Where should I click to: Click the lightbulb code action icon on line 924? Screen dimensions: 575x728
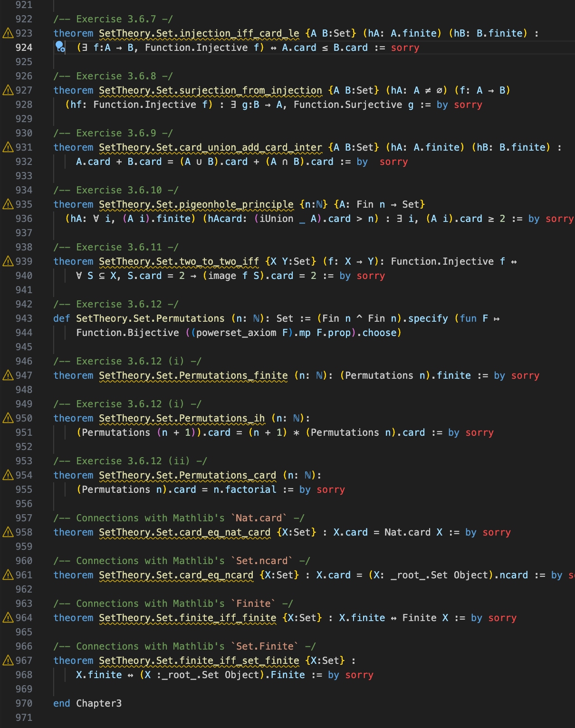click(60, 47)
